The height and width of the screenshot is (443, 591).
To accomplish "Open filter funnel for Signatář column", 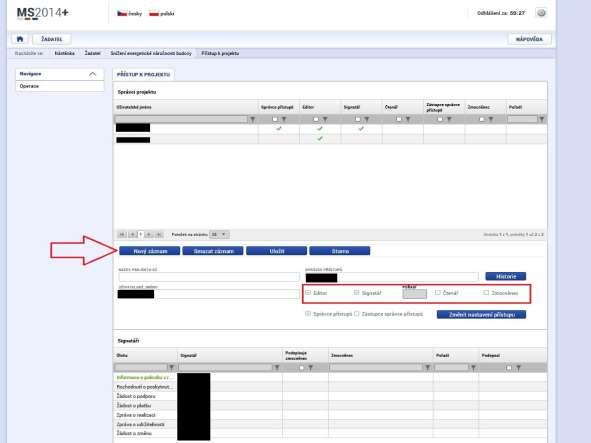I will [366, 120].
